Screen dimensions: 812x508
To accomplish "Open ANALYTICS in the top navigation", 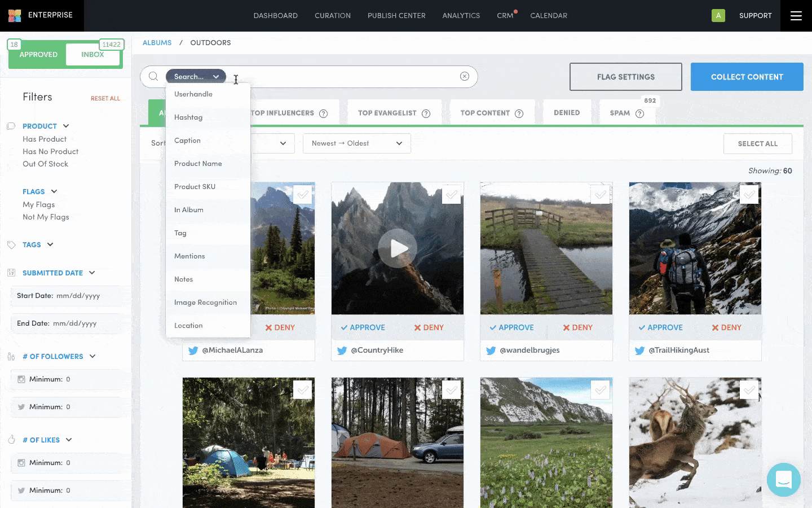I will [461, 15].
